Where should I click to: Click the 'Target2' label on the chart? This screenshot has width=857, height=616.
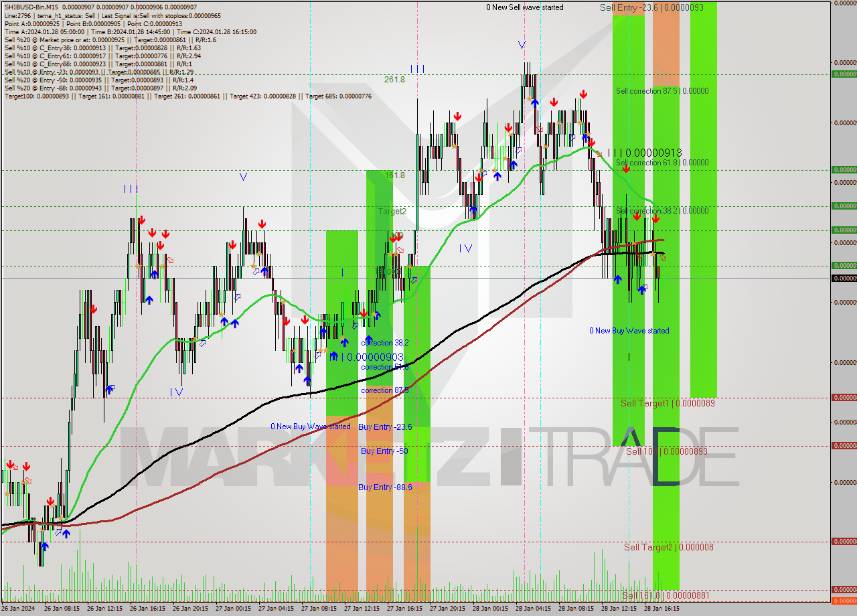click(x=392, y=211)
